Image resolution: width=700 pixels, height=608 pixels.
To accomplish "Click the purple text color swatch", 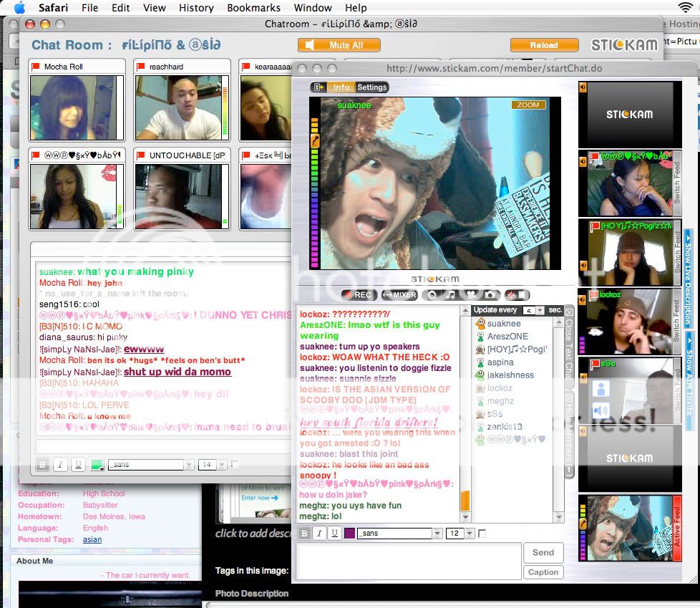I will click(x=350, y=534).
